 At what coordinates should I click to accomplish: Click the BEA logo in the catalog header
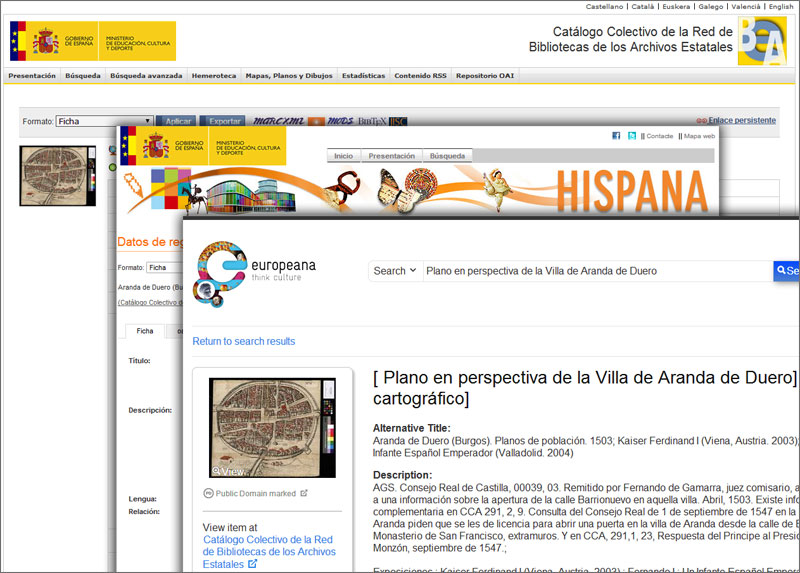pos(762,41)
